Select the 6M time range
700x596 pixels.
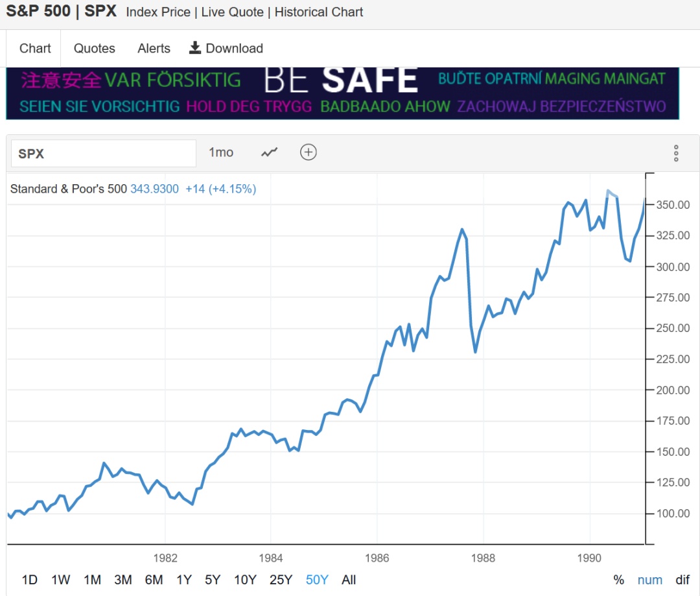click(154, 580)
